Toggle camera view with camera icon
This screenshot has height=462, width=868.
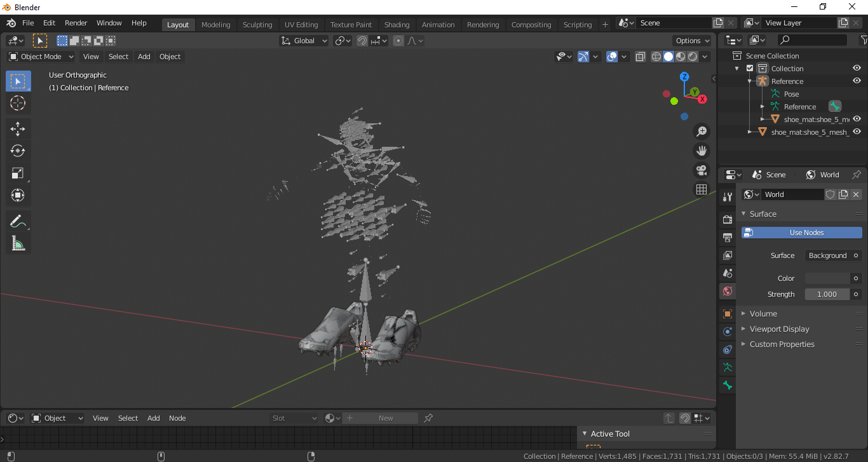pos(702,170)
